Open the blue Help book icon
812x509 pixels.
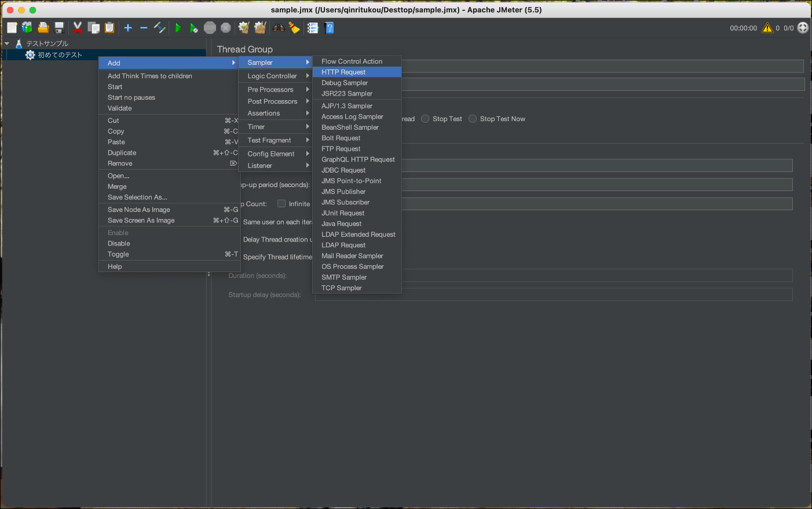[x=329, y=28]
